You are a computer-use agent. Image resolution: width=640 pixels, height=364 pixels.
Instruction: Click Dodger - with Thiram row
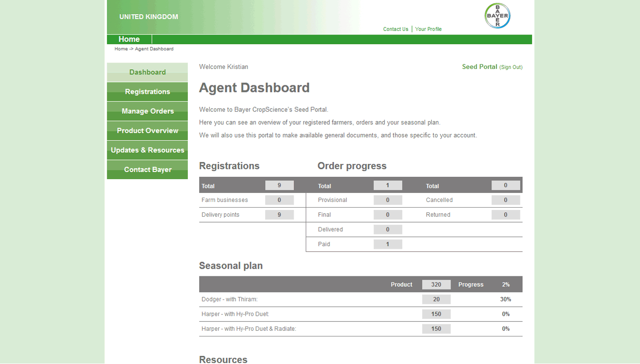coord(361,300)
